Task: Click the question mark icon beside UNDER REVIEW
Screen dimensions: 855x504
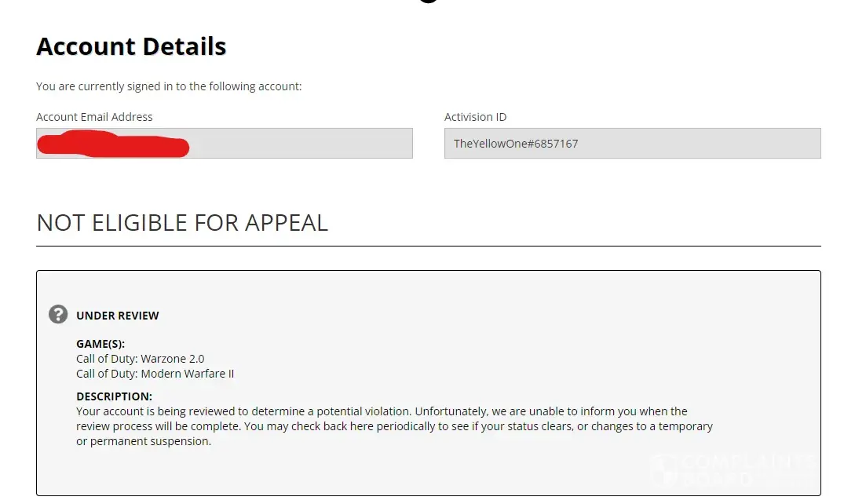Action: pyautogui.click(x=58, y=315)
